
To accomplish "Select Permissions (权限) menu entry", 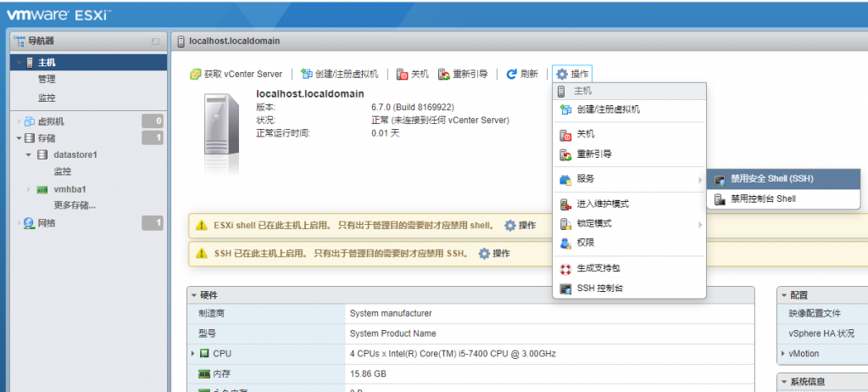I will [629, 243].
